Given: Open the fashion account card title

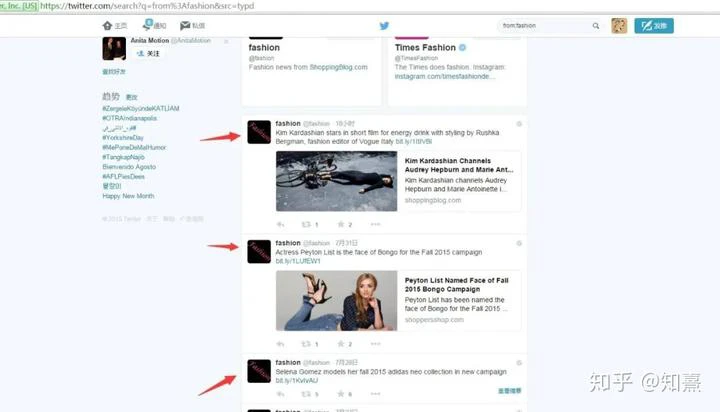Looking at the screenshot, I should click(264, 47).
